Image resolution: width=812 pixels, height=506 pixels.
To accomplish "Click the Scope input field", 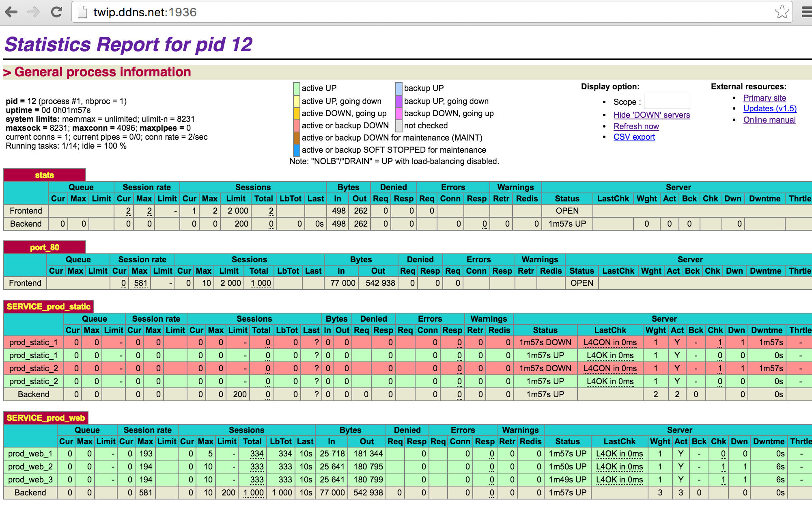I will (667, 102).
